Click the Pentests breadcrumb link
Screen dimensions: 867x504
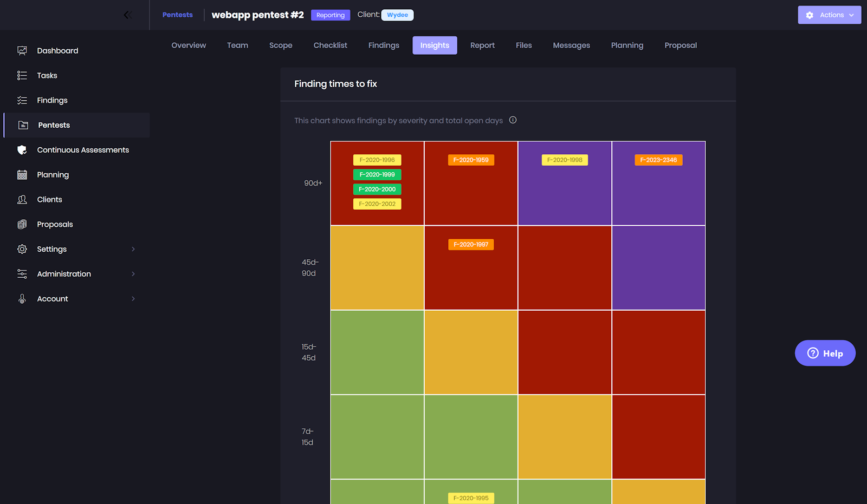point(178,15)
